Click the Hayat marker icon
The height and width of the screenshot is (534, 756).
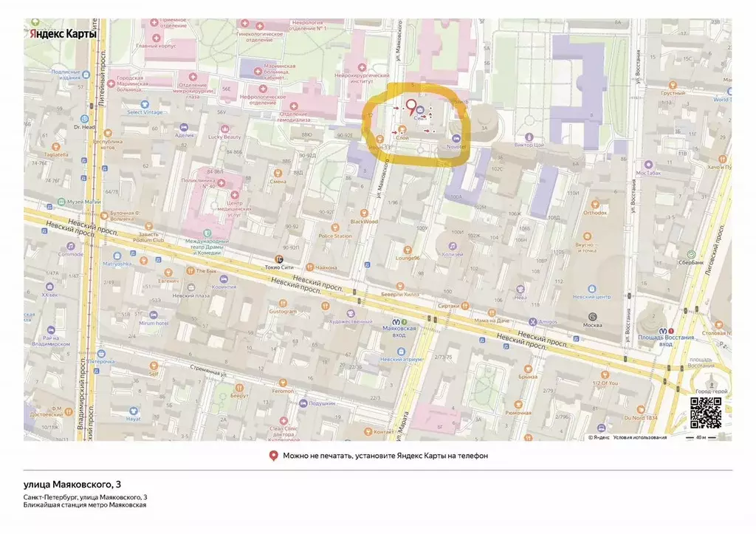tap(133, 411)
